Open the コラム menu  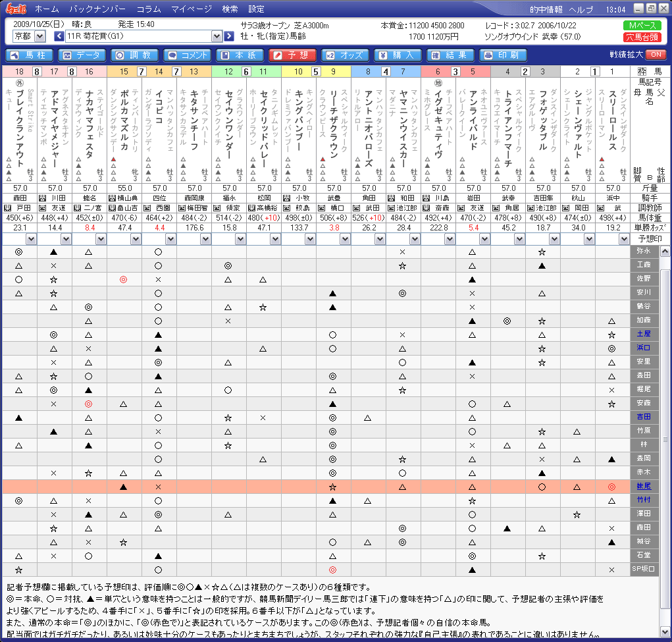[x=149, y=9]
